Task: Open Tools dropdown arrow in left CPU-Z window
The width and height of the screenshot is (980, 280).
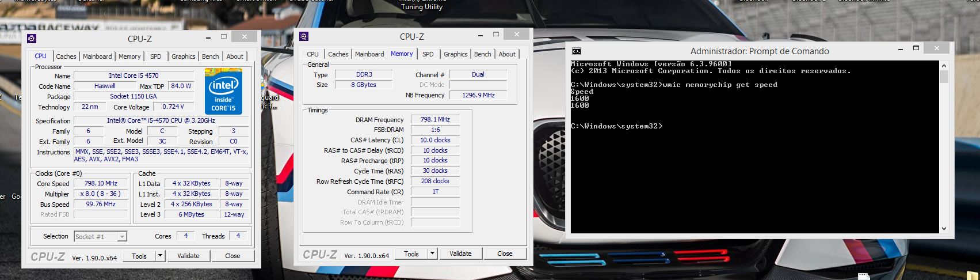Action: pyautogui.click(x=161, y=256)
